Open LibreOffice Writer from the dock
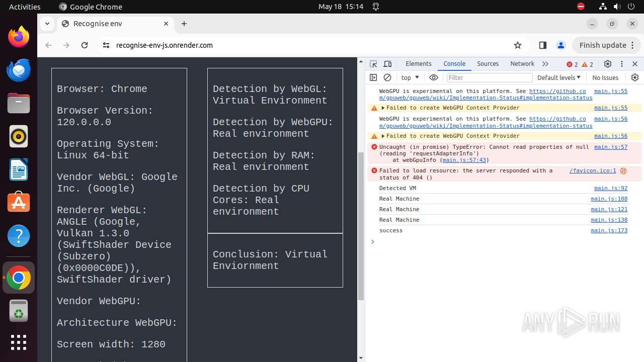The image size is (644, 362). [19, 170]
